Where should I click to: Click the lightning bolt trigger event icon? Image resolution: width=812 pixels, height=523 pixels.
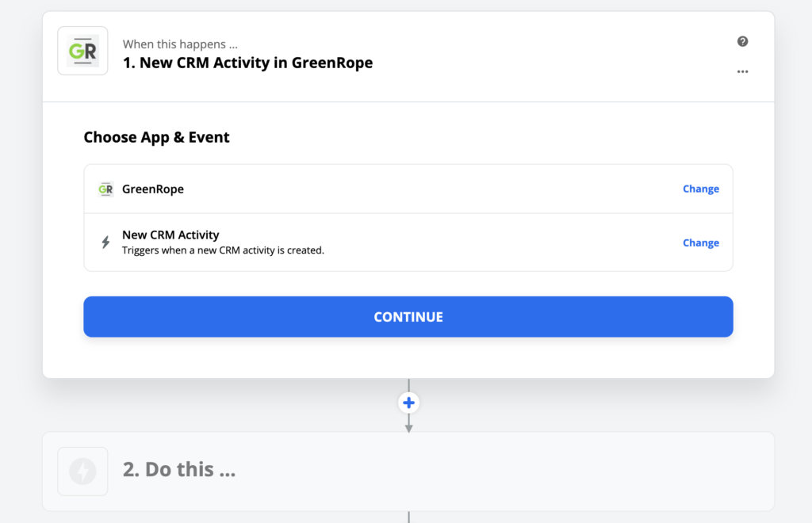click(105, 242)
